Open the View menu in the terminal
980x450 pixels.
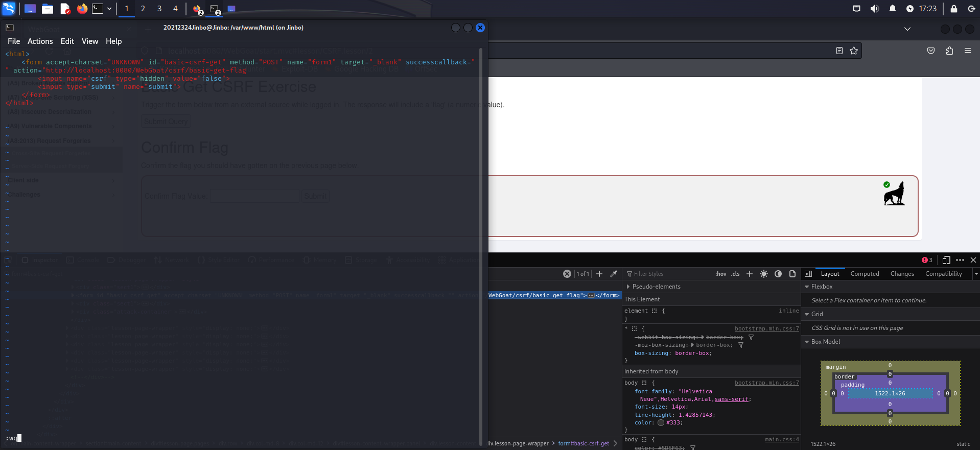pos(90,41)
